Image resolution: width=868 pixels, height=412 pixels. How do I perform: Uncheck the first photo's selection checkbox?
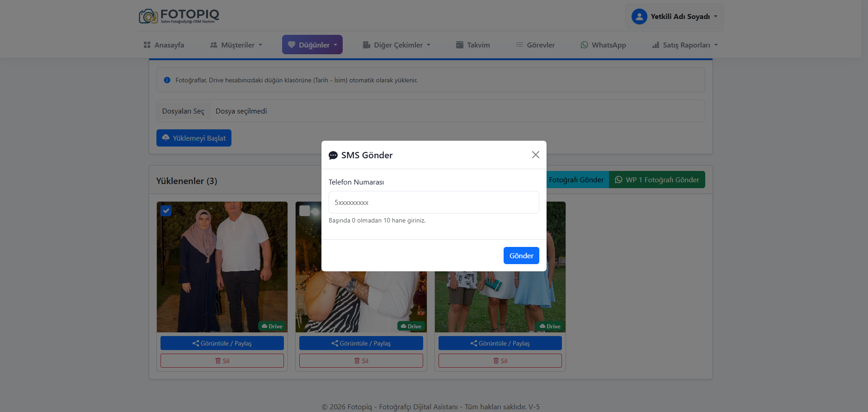point(166,211)
